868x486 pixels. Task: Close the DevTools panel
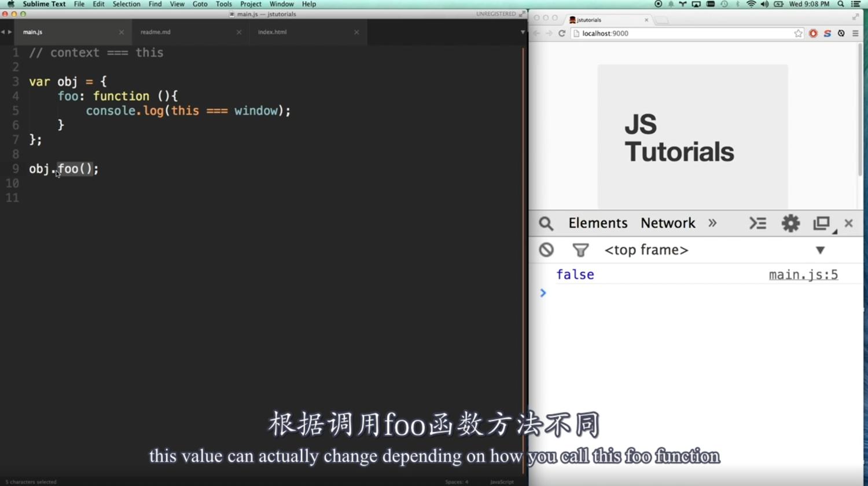pyautogui.click(x=848, y=223)
